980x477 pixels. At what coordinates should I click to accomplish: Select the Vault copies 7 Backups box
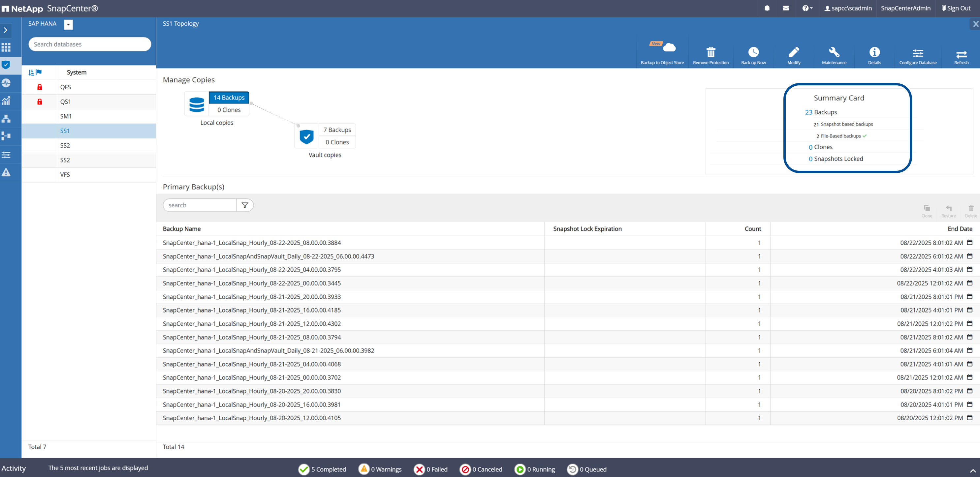pyautogui.click(x=337, y=130)
